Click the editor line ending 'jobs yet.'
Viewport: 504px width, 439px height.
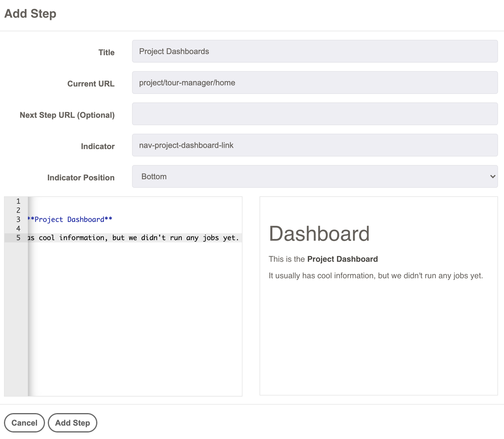[x=134, y=238]
